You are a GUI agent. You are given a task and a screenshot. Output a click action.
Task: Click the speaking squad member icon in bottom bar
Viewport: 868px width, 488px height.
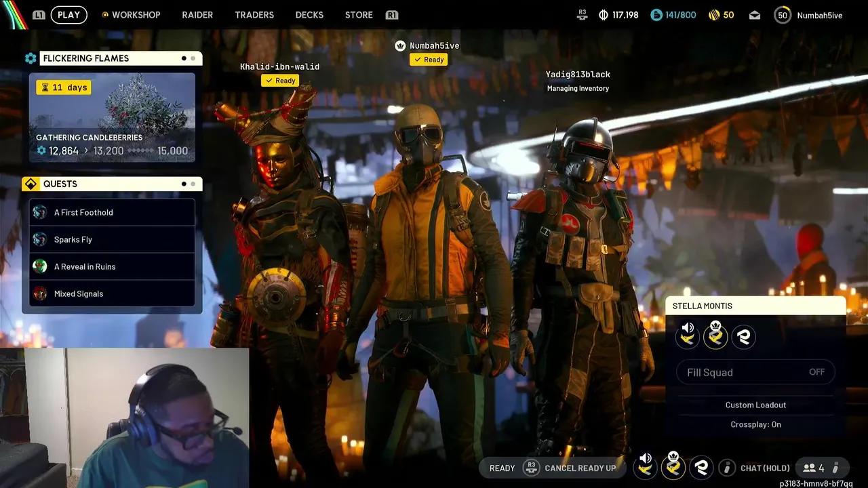pyautogui.click(x=645, y=466)
